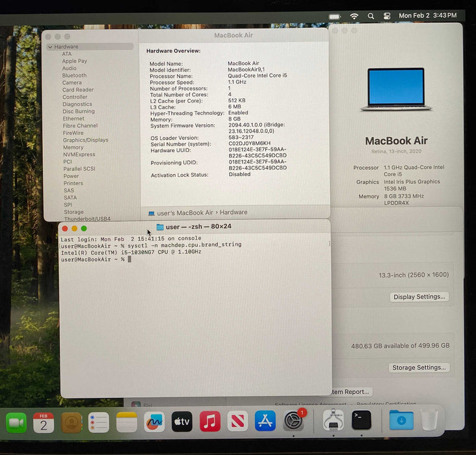Viewport: 476px width, 455px height.
Task: Open Apple TV app in Dock
Action: pos(182,422)
